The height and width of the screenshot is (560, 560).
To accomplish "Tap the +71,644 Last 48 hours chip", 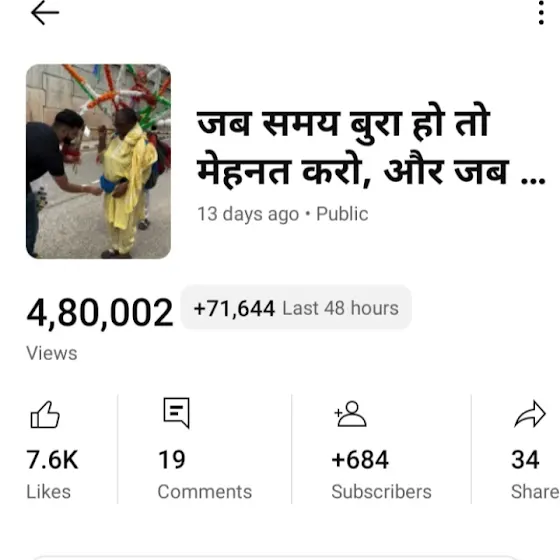I will [296, 308].
